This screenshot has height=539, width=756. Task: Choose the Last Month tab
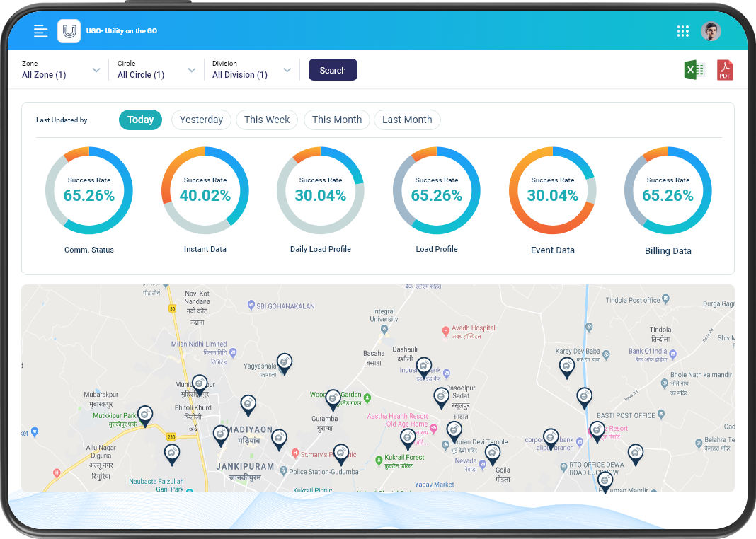[407, 120]
